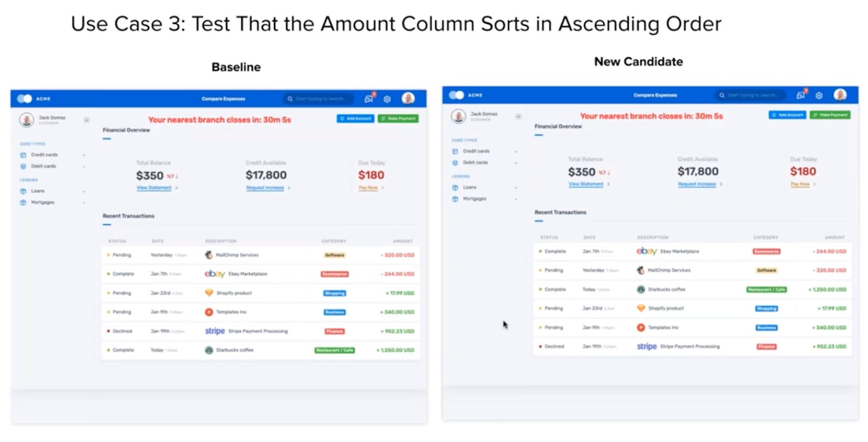Toggle the ACME switch in New Candidate header

(x=456, y=95)
